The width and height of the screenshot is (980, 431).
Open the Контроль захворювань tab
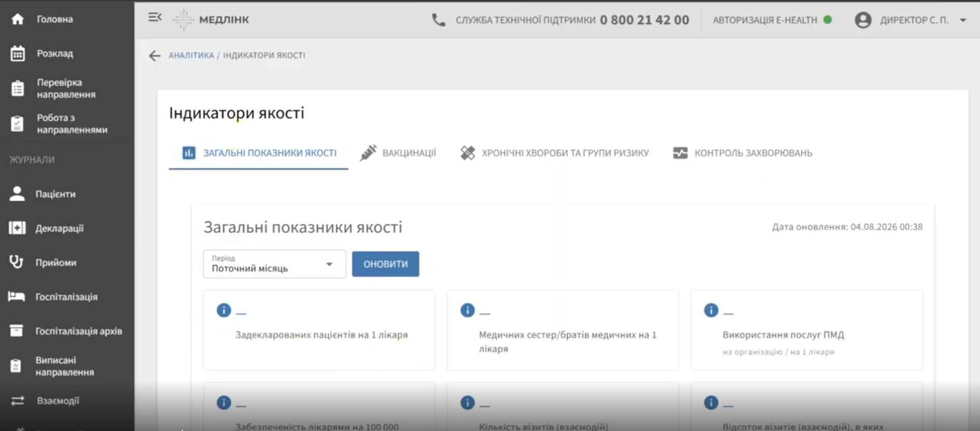click(x=743, y=153)
